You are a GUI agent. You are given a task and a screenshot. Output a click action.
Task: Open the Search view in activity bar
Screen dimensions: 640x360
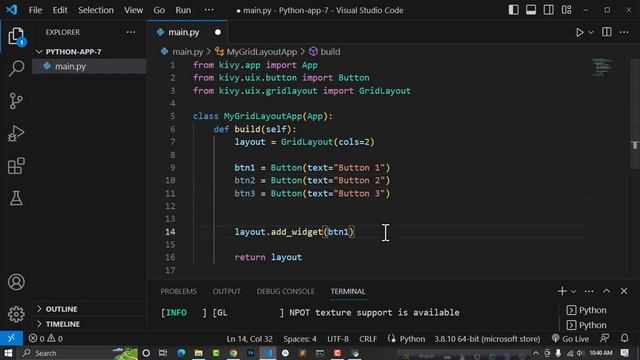(x=16, y=68)
